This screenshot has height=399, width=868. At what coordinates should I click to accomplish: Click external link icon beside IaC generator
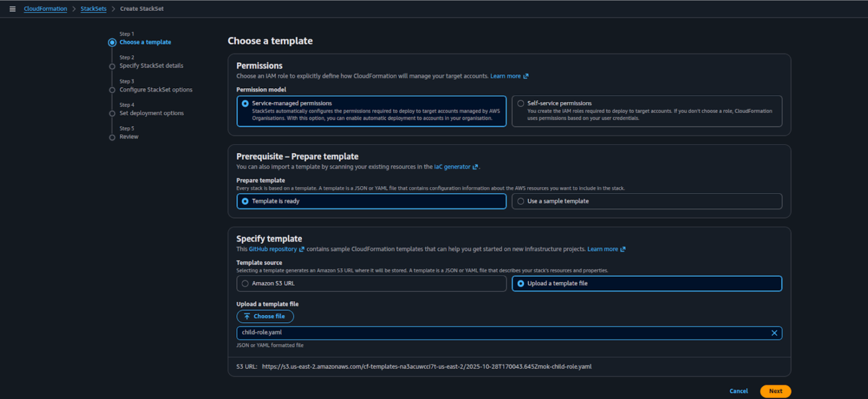pyautogui.click(x=475, y=167)
